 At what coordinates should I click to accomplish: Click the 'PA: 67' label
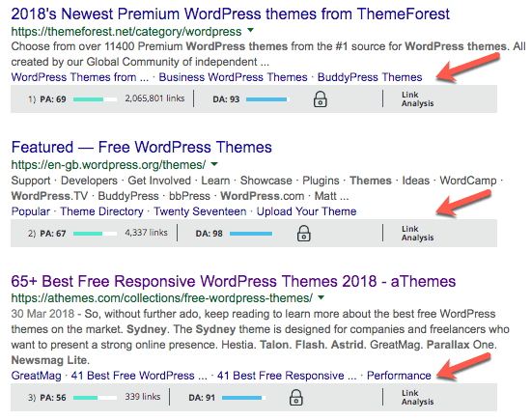click(x=53, y=234)
